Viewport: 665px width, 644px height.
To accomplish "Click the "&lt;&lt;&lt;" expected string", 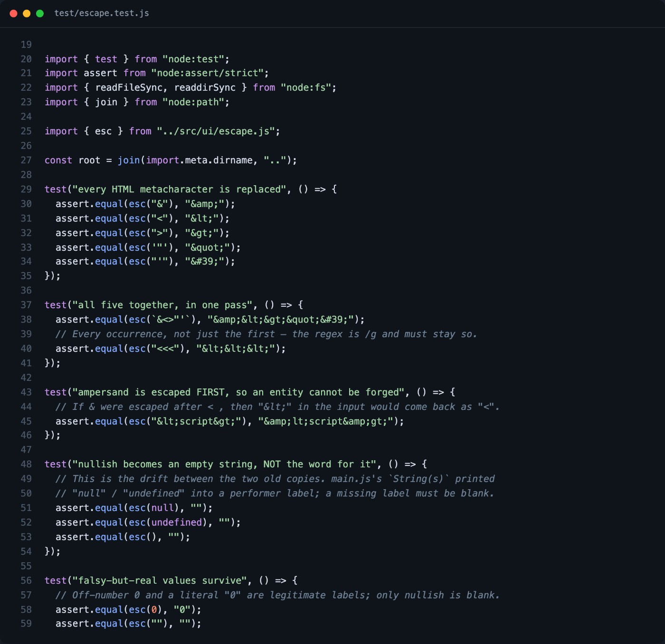I will coord(236,349).
